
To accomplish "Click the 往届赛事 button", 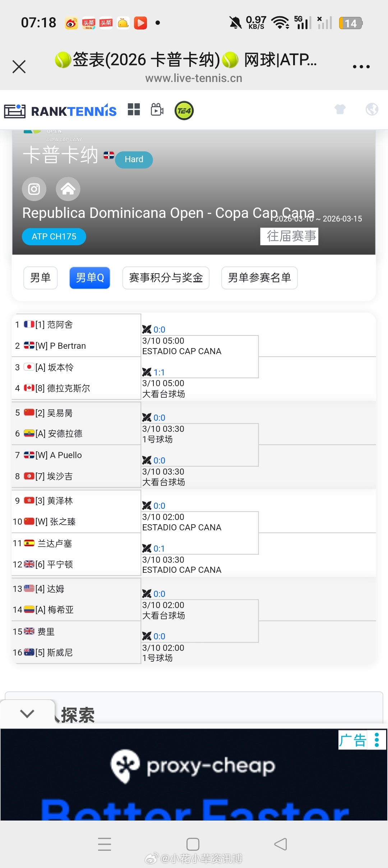I will (x=289, y=236).
